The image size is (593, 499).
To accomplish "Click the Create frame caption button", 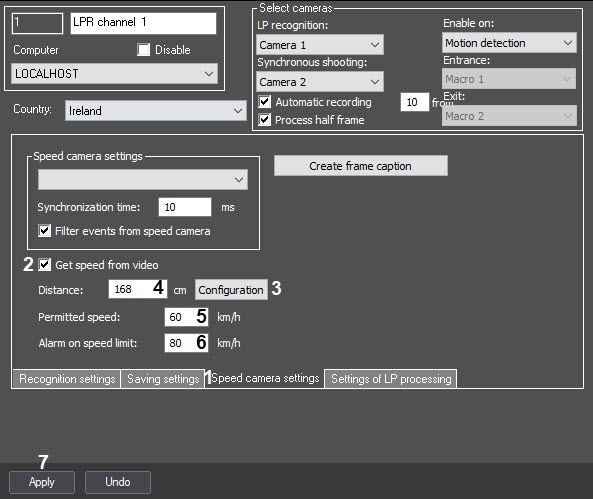I will (x=361, y=166).
